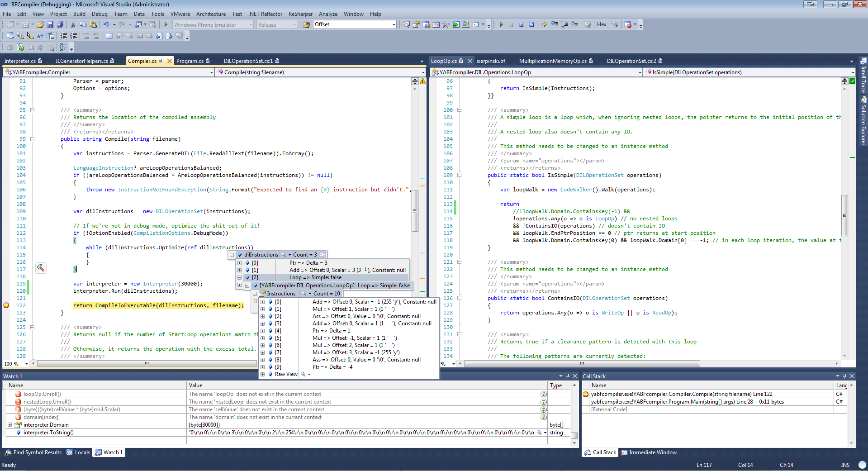Open the Toolbox hammer-and-wrench icon
This screenshot has width=868, height=471.
[x=446, y=24]
